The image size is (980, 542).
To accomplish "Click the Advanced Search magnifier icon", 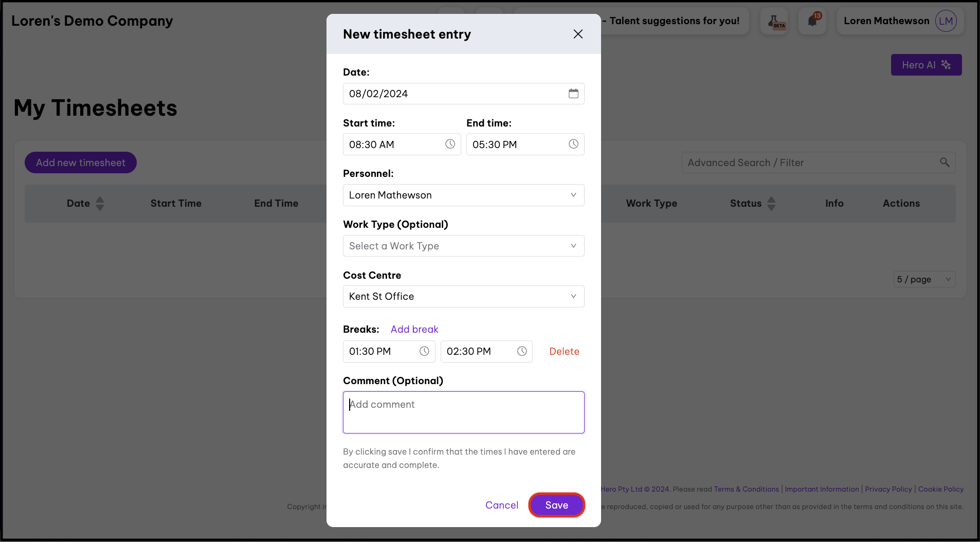I will point(945,162).
